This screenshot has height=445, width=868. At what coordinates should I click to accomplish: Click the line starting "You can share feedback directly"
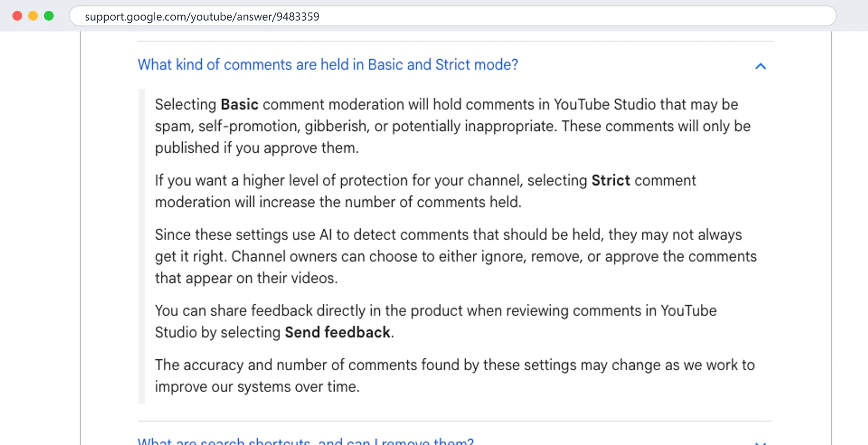[436, 310]
